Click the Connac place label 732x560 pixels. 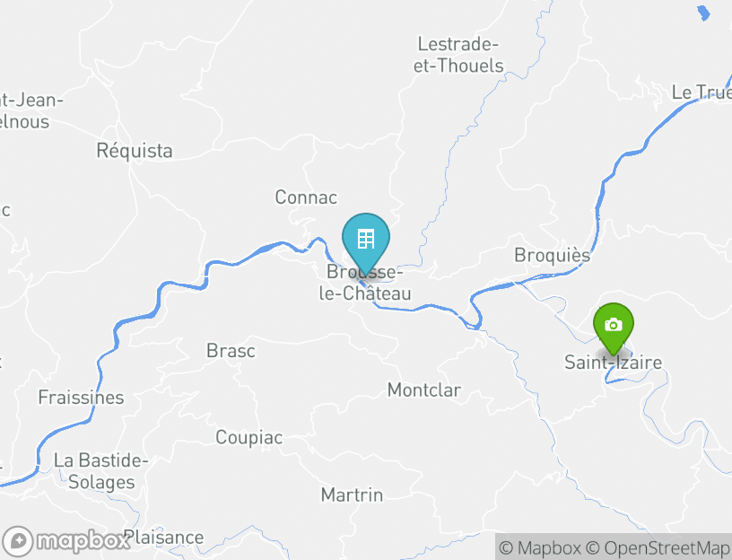tap(306, 197)
